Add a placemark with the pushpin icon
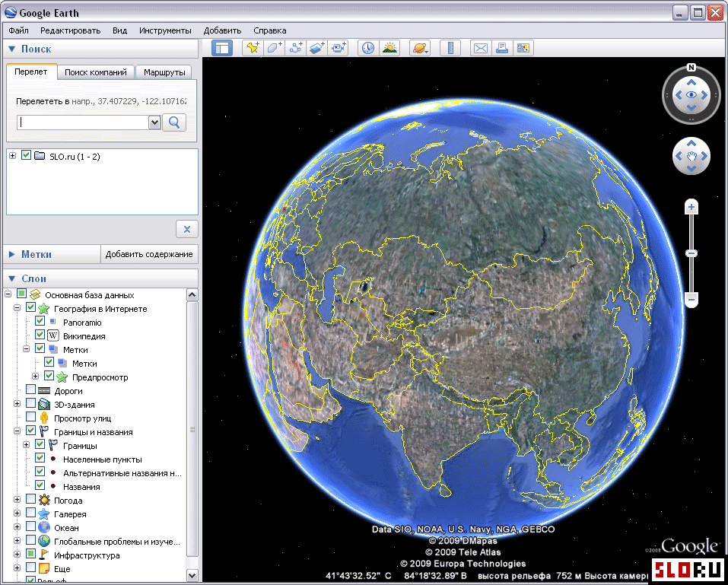The image size is (728, 585). 253,48
